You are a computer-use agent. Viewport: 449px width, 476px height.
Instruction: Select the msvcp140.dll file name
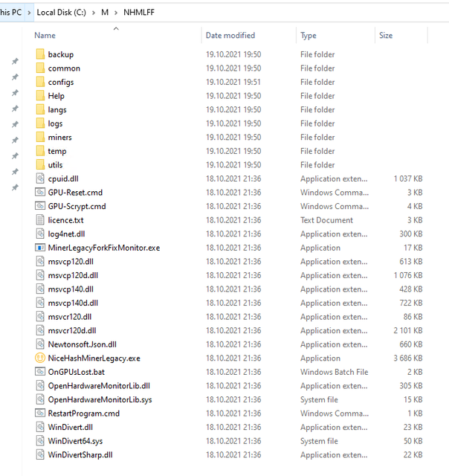(x=71, y=289)
